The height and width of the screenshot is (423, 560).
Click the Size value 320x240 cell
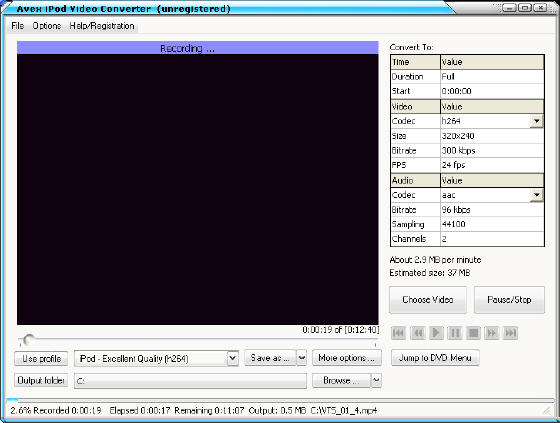pos(492,136)
